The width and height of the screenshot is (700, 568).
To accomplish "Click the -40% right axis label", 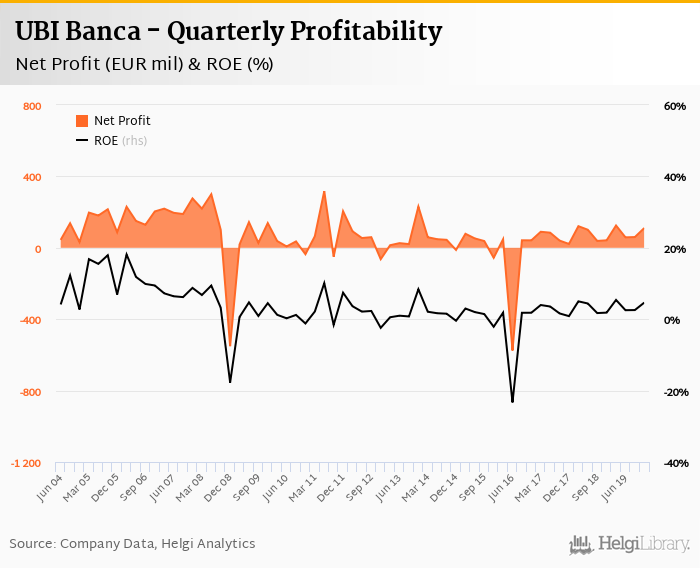I will tap(671, 464).
